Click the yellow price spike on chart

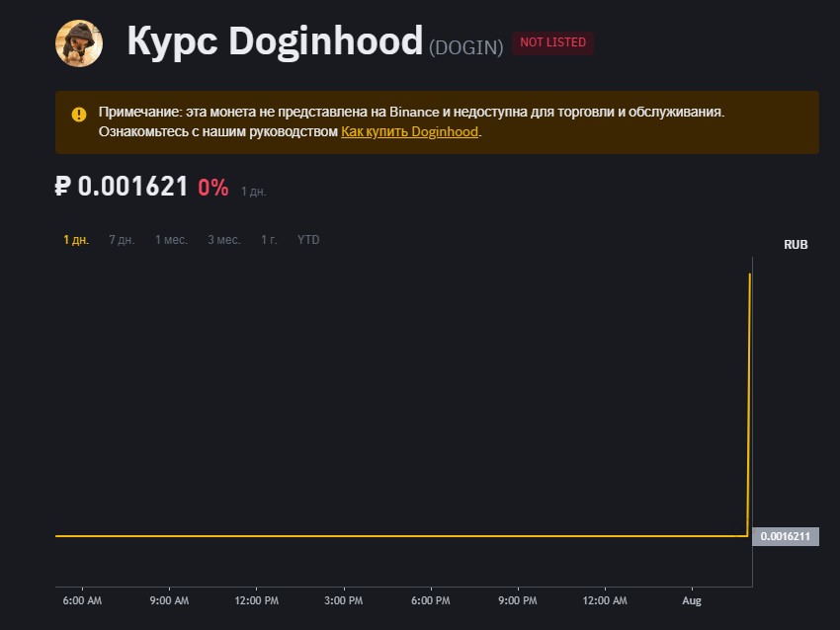(x=749, y=404)
